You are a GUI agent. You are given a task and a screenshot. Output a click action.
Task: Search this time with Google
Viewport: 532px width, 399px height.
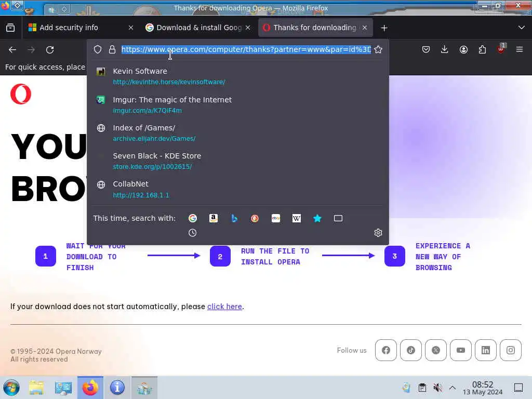tap(193, 218)
